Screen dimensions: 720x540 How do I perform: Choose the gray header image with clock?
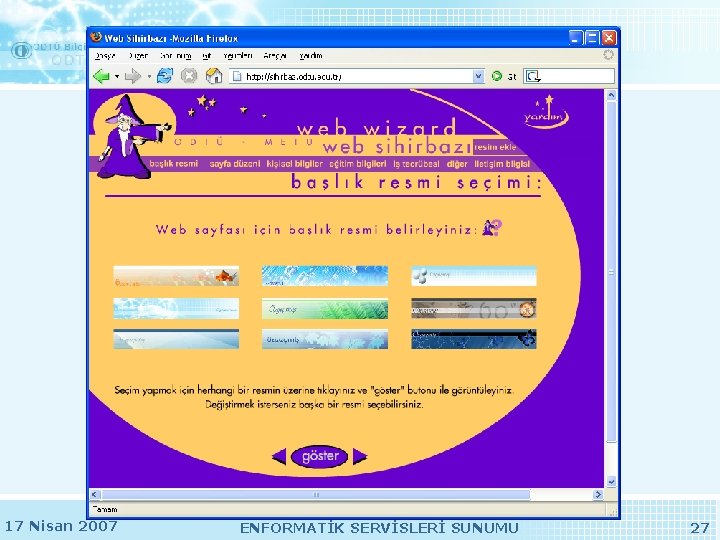pyautogui.click(x=473, y=309)
